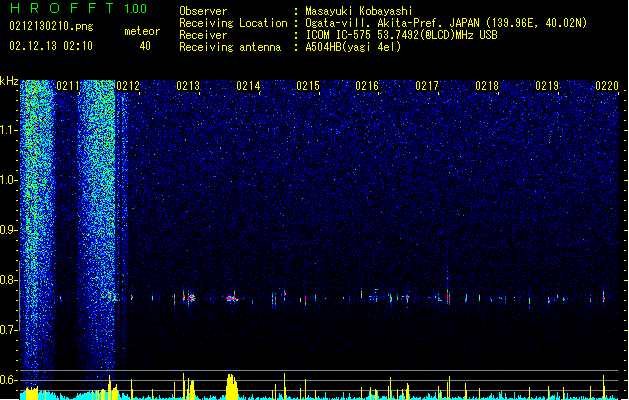This screenshot has width=629, height=400.
Task: Click the 'Receiver' field label
Action: [x=203, y=35]
